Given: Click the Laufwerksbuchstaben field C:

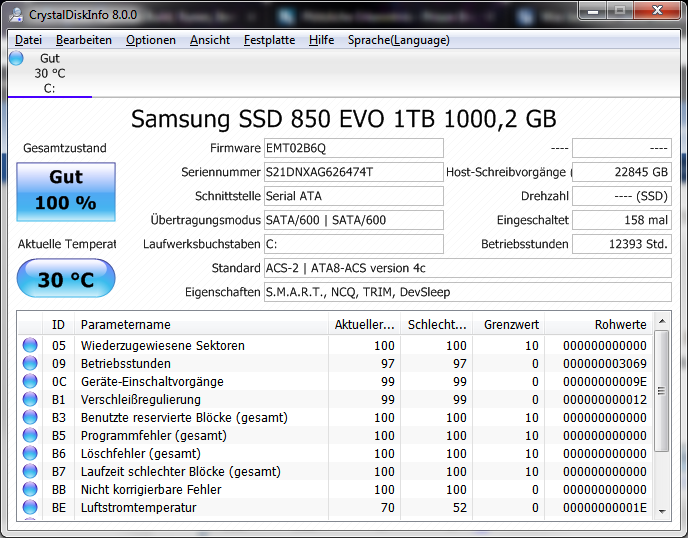Looking at the screenshot, I should pos(354,244).
